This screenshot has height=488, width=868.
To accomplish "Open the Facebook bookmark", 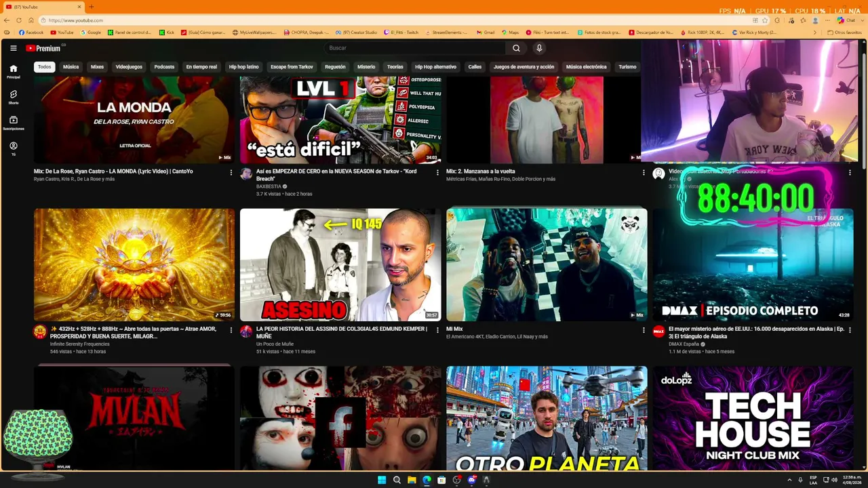I will click(x=31, y=33).
